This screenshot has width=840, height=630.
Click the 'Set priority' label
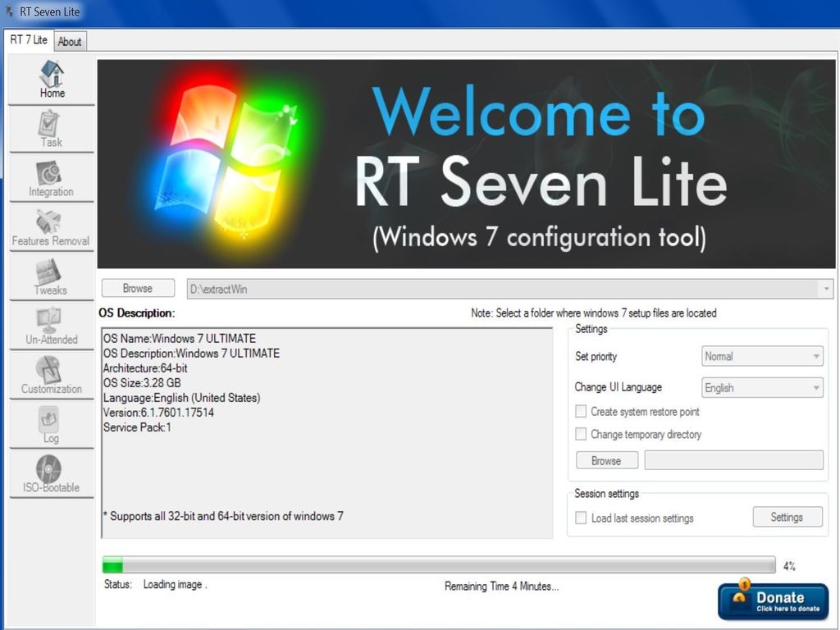[596, 356]
